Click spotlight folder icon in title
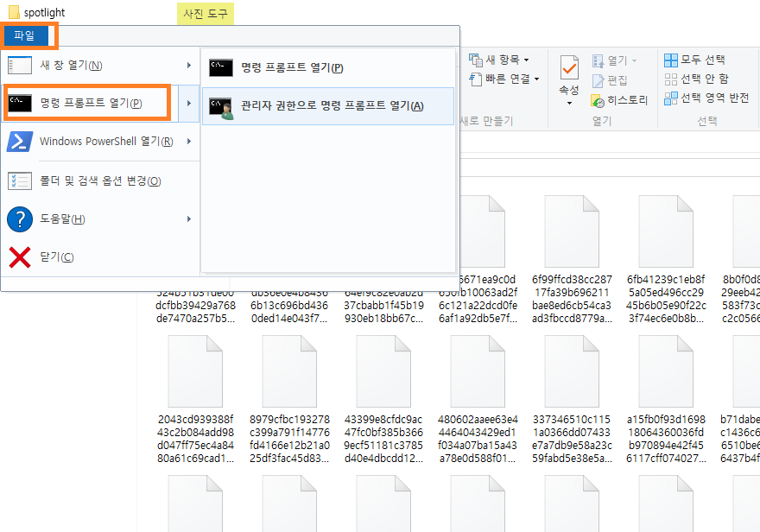This screenshot has width=760, height=532. click(14, 12)
